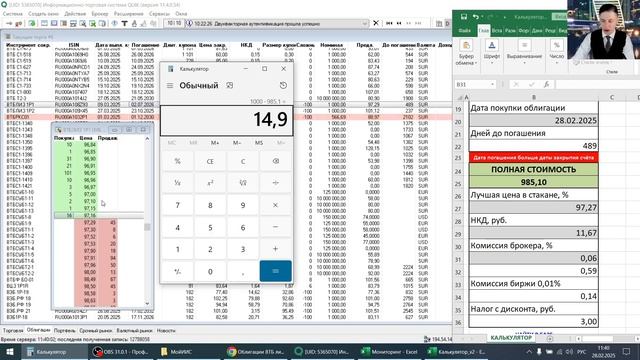Click the Calculator backspace key
This screenshot has width=640, height=360.
click(x=276, y=161)
